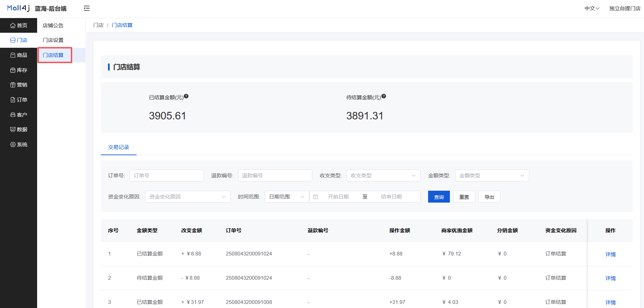
Task: Pick the 开始日期 start date
Action: (x=338, y=197)
